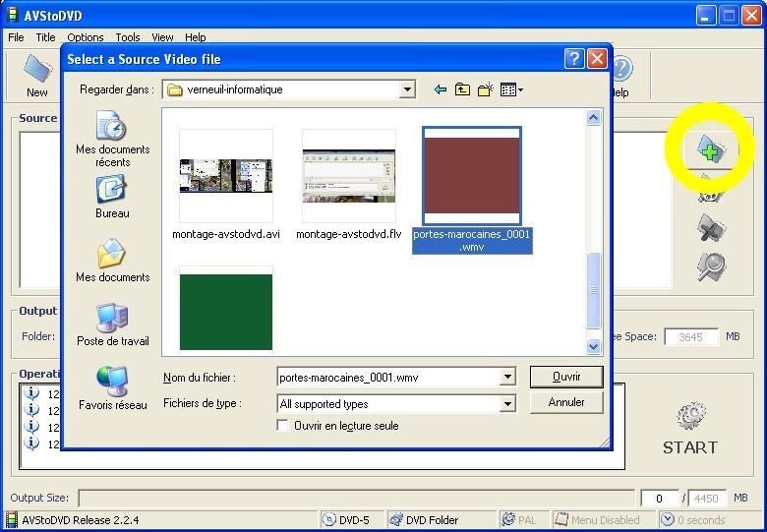
Task: Click the Add Title green plus icon
Action: pyautogui.click(x=710, y=149)
